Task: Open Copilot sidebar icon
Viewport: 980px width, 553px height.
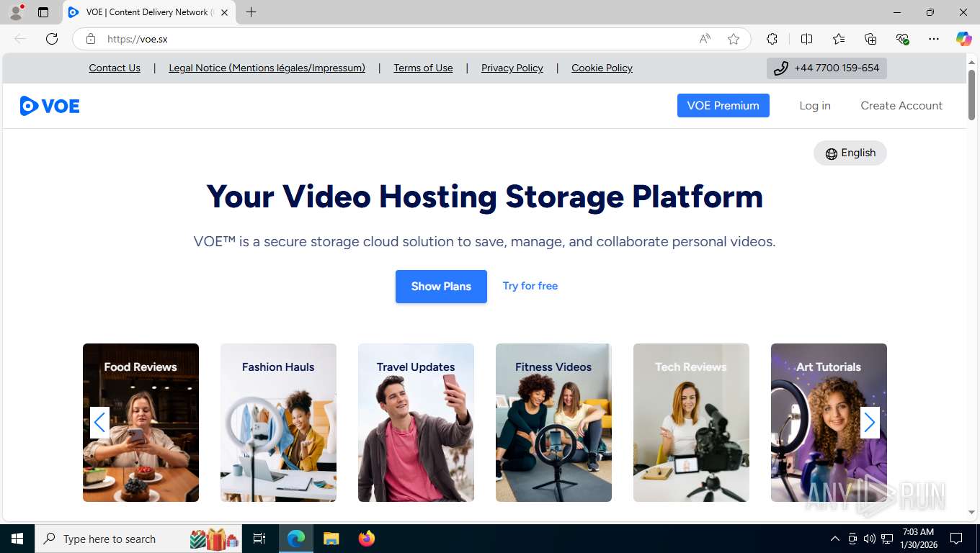Action: pos(963,39)
